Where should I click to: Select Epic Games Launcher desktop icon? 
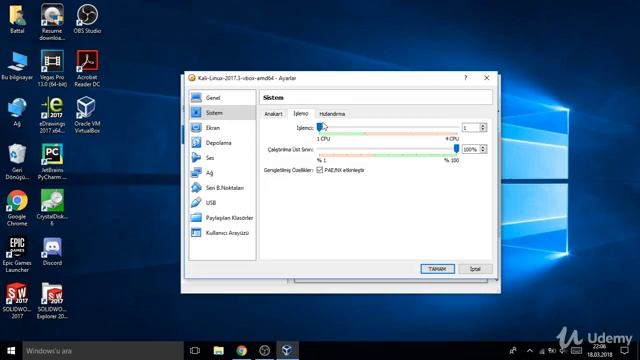tap(17, 254)
